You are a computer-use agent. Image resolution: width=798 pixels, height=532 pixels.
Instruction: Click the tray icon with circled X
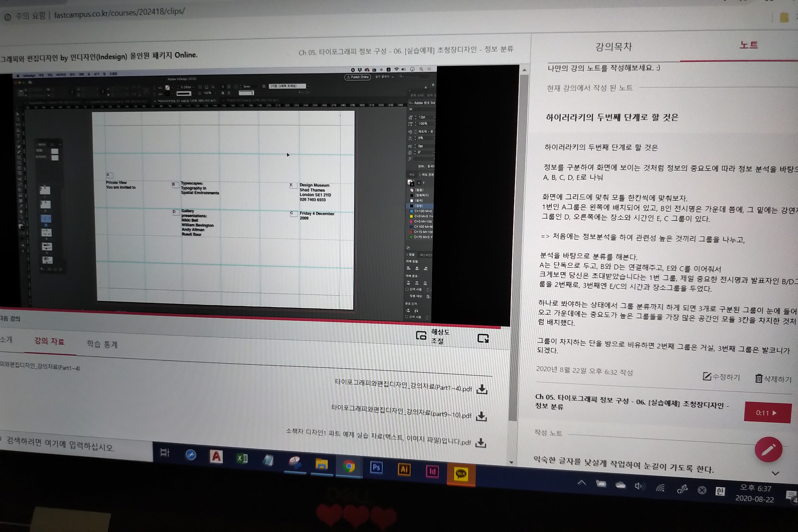(702, 490)
